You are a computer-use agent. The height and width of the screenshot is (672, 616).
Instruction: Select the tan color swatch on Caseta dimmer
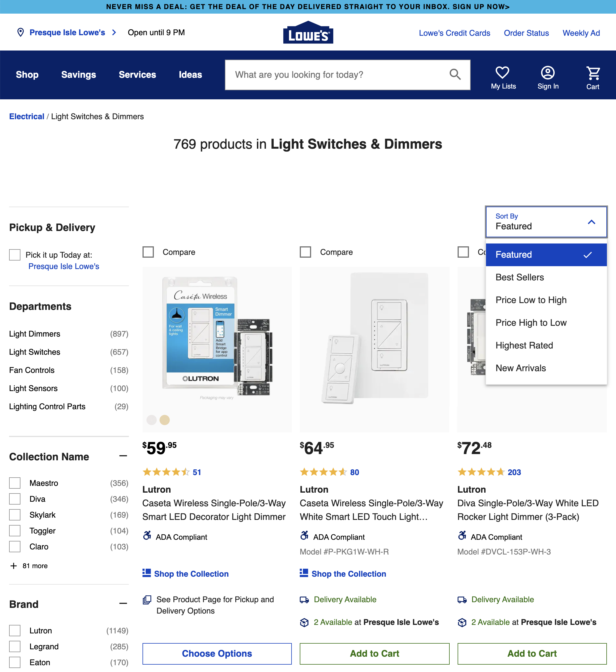coord(164,420)
